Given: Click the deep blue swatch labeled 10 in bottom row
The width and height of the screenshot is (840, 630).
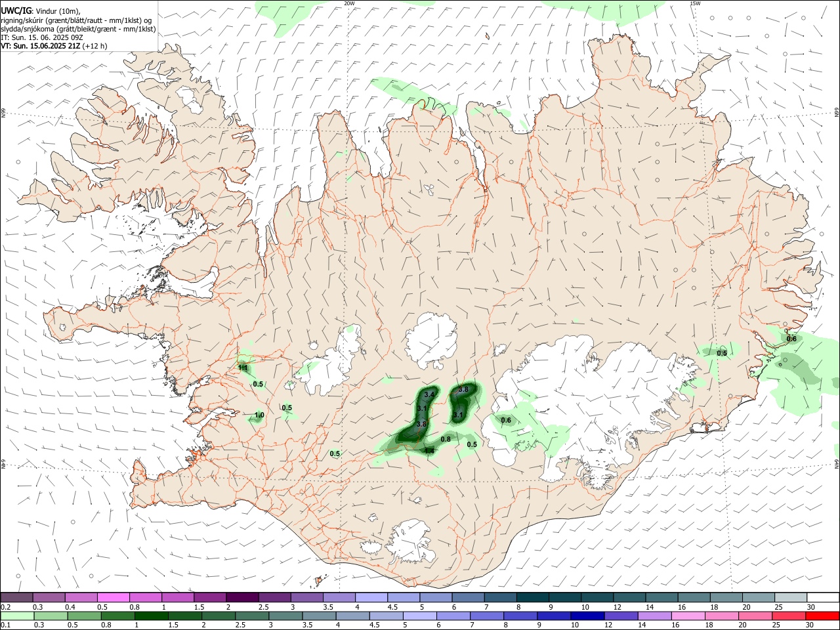Looking at the screenshot, I should (x=587, y=616).
